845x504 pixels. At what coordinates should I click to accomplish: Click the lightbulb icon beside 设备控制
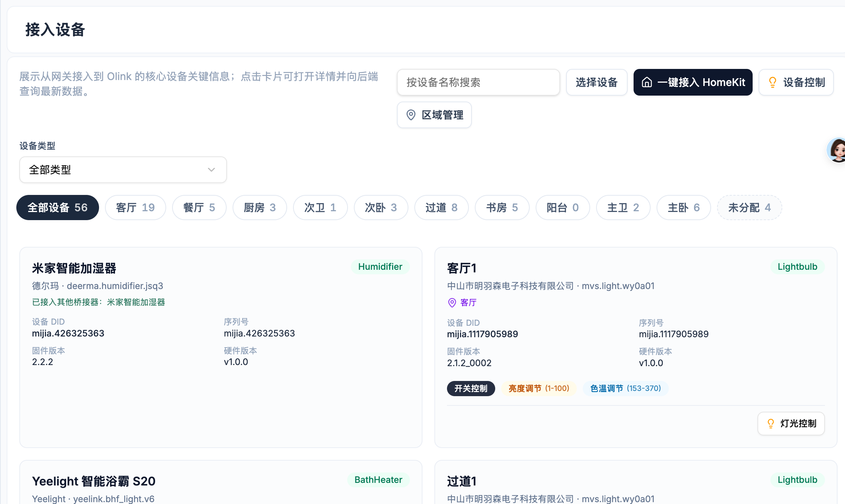[x=773, y=82]
